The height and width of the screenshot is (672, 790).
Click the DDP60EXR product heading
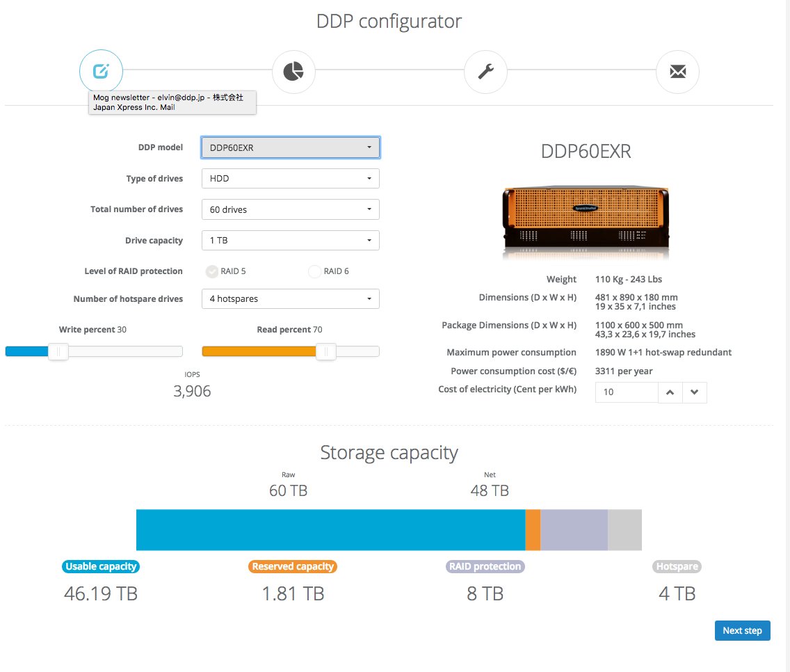586,151
